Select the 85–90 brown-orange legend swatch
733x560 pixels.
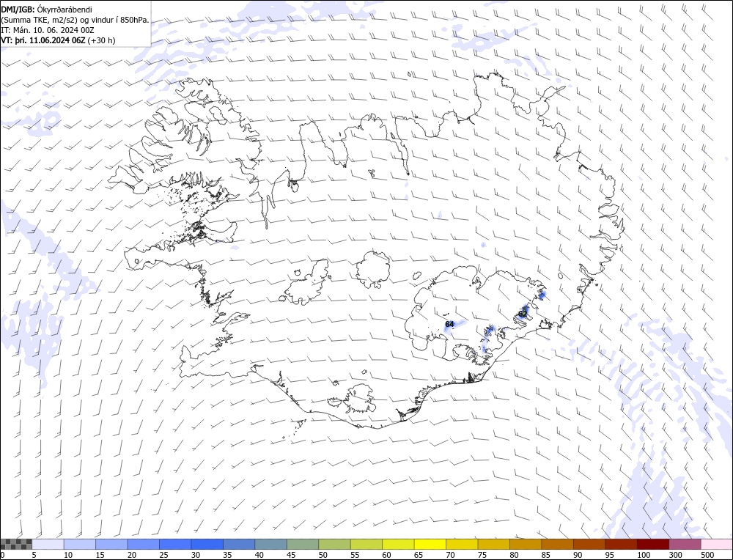coord(557,544)
